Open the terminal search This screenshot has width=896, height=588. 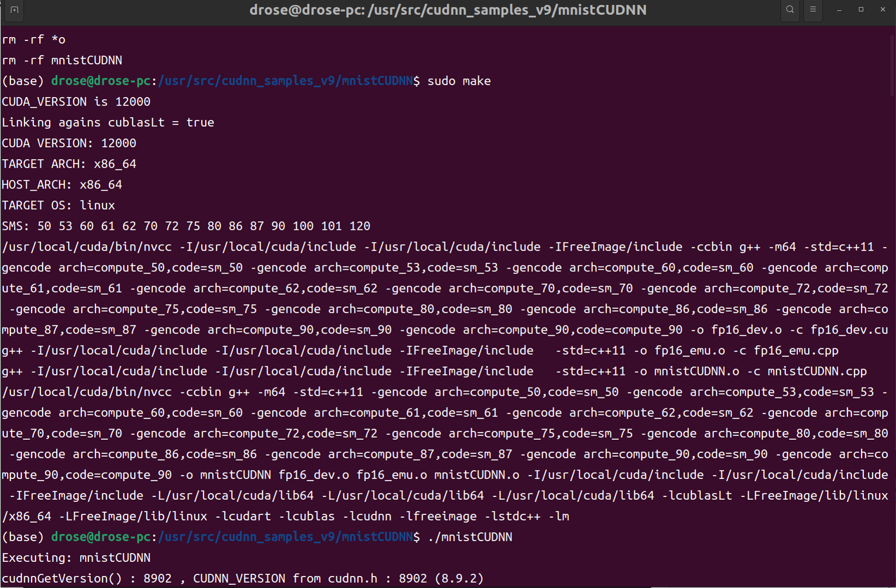tap(790, 10)
